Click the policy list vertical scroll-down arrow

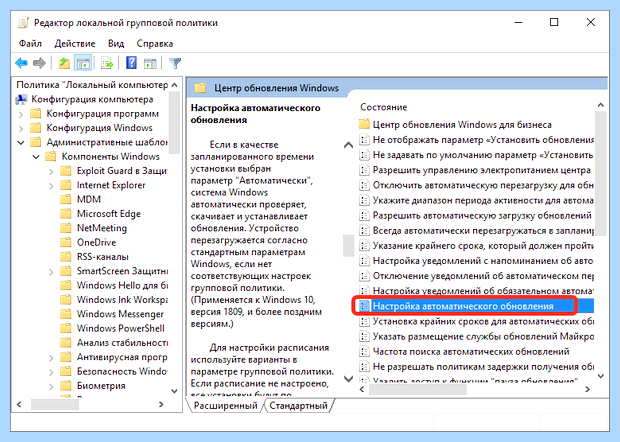click(x=601, y=376)
